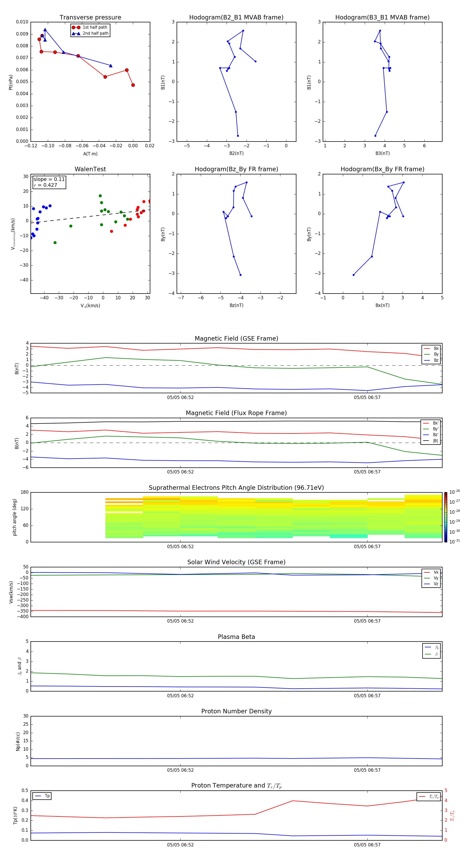Click the blue Np line in Proton Density
Image resolution: width=473 pixels, height=868 pixels.
click(236, 759)
